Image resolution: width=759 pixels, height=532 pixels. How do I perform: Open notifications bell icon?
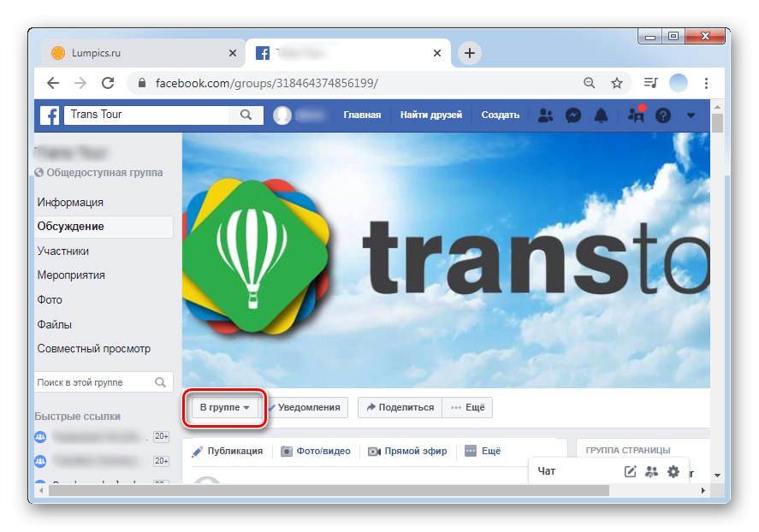pyautogui.click(x=601, y=115)
